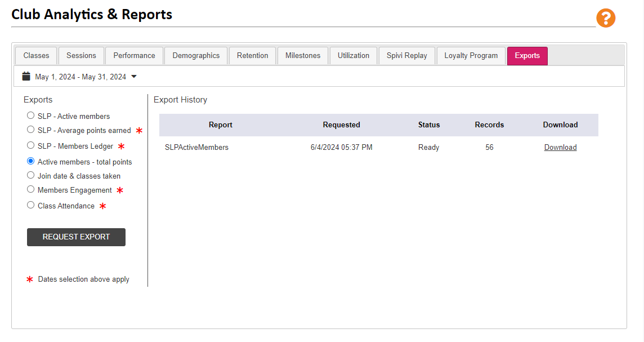Switch to the Loyalty Program tab
Image resolution: width=644 pixels, height=342 pixels.
(x=471, y=55)
